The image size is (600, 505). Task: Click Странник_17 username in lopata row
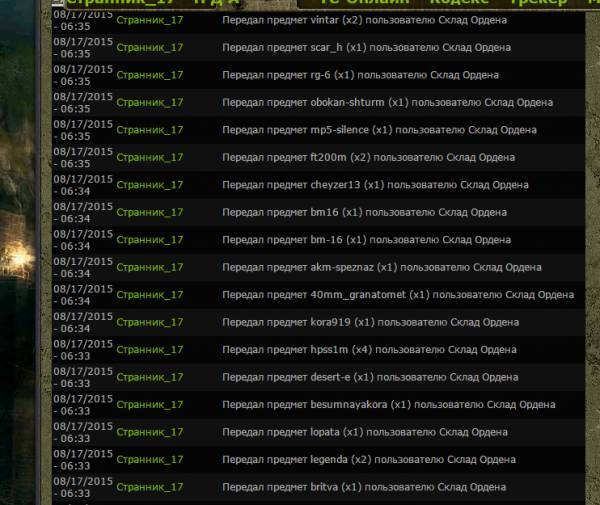pos(149,433)
